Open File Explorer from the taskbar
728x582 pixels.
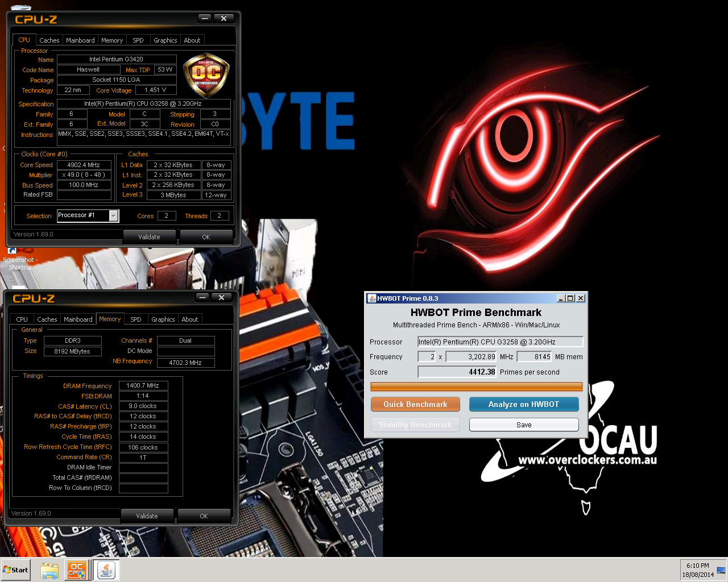(49, 570)
